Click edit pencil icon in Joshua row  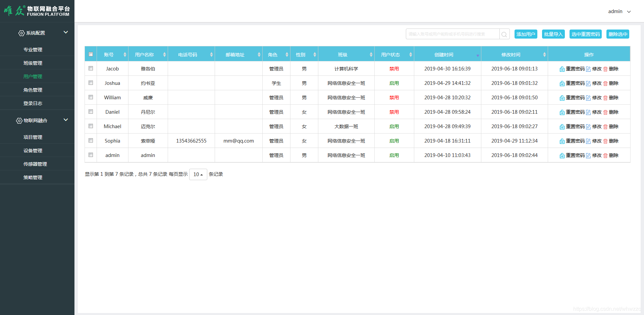[588, 84]
